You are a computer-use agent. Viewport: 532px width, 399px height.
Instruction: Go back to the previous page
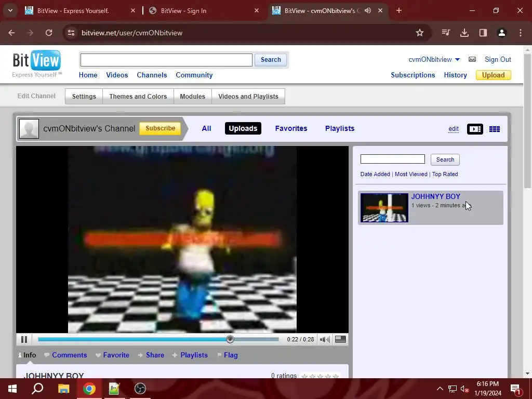tap(11, 33)
